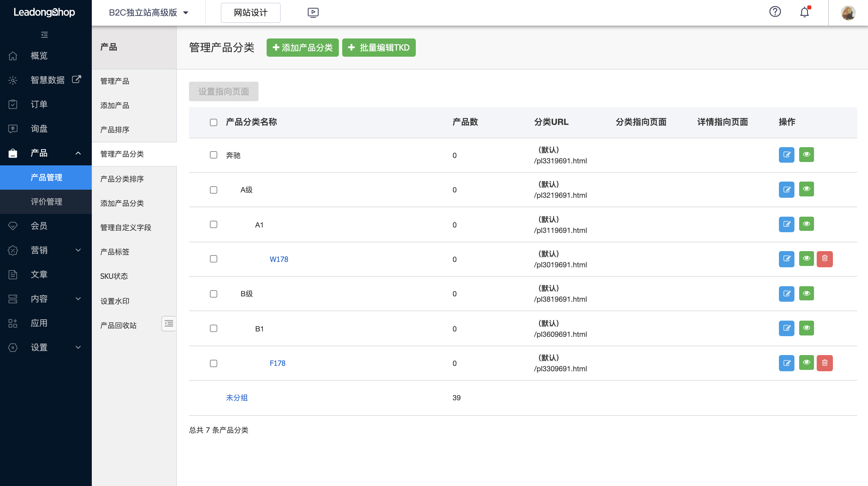Click the 订单 sidebar icon
Screen dimensions: 868x486
[x=12, y=104]
